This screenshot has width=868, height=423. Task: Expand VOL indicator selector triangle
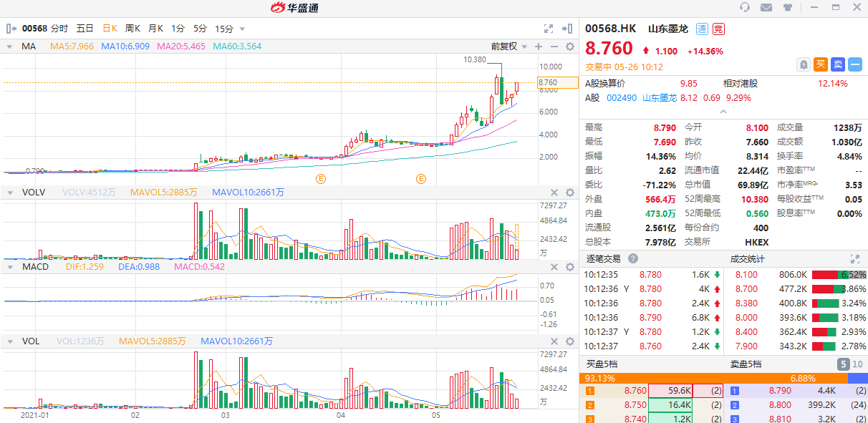(x=9, y=341)
